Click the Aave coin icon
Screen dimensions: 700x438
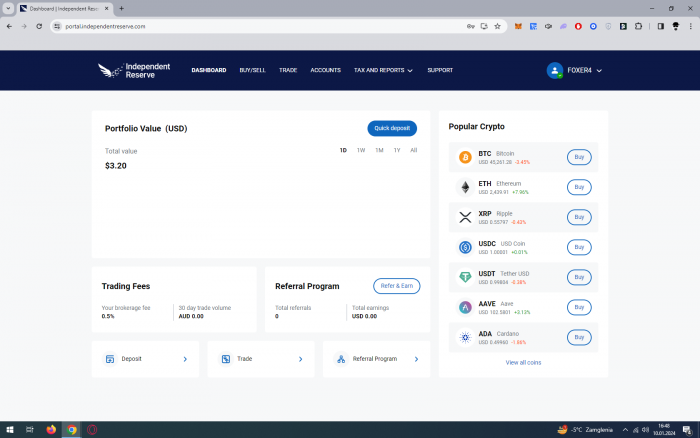(465, 308)
